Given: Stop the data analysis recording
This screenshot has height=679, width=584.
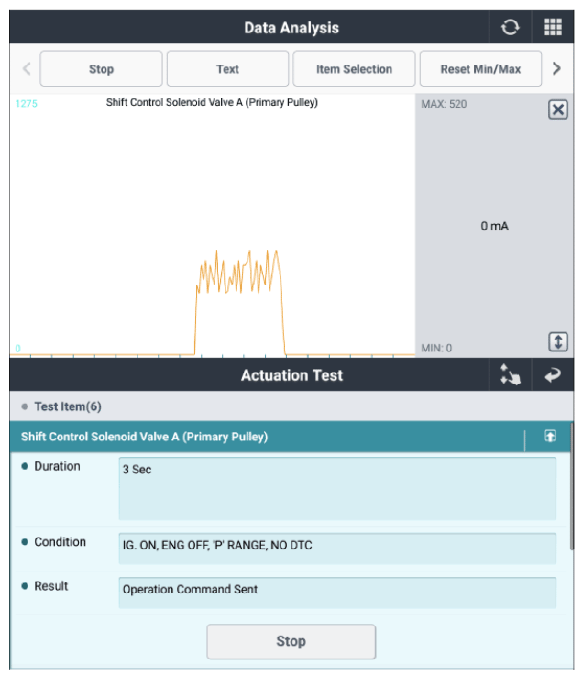Looking at the screenshot, I should (101, 69).
